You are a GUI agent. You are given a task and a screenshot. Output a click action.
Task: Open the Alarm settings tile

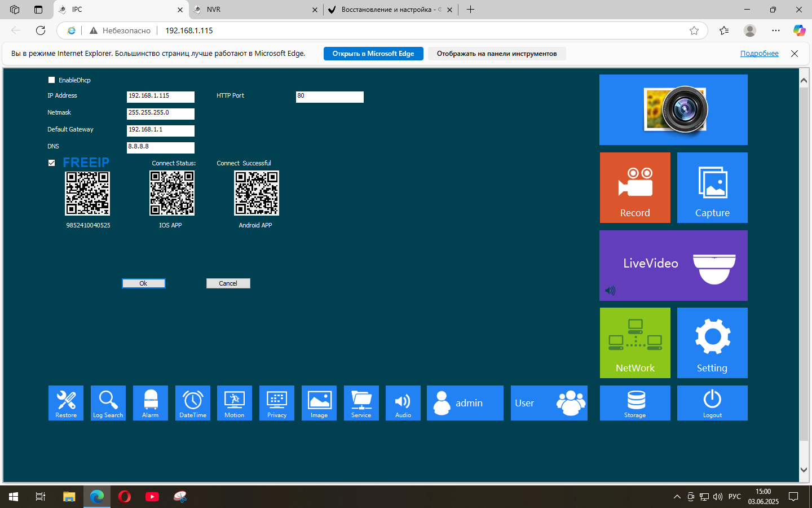pyautogui.click(x=150, y=402)
